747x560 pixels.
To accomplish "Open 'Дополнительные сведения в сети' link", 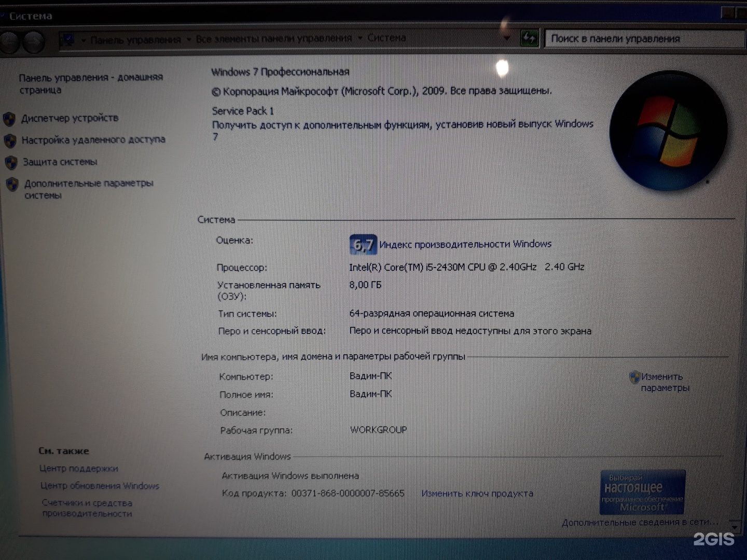I will (640, 522).
